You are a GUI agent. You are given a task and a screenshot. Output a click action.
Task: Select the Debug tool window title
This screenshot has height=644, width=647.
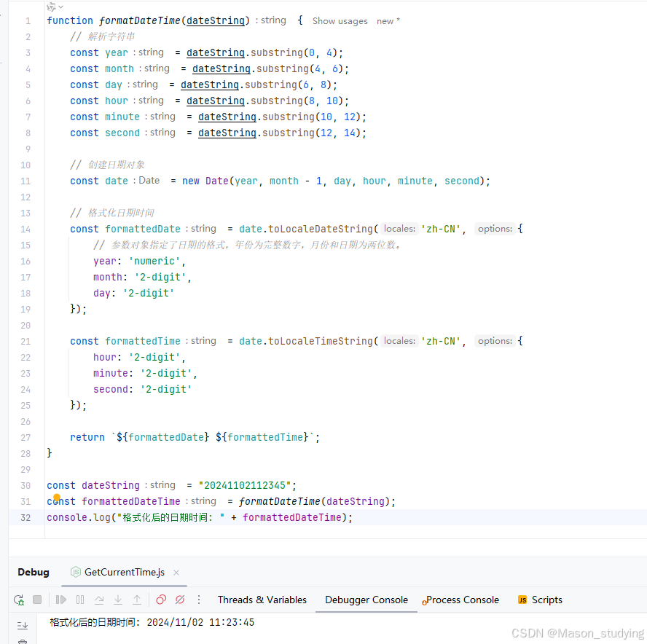click(34, 572)
